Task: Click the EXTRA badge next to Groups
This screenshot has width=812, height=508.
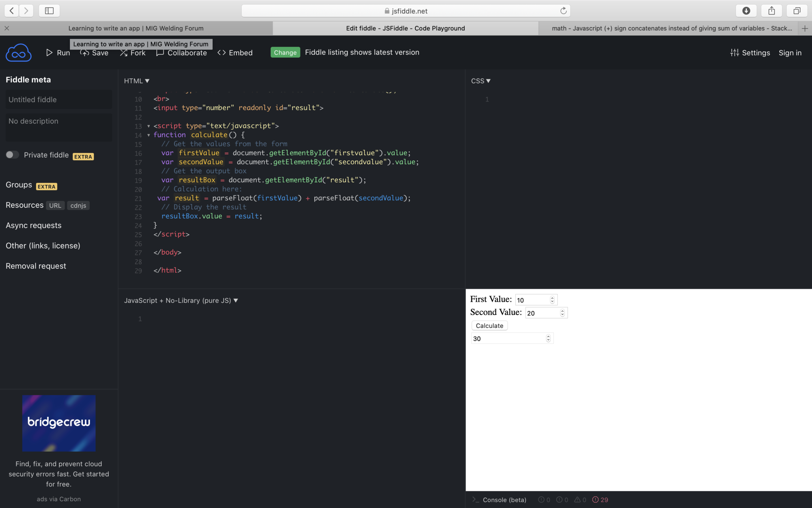Action: 47,187
